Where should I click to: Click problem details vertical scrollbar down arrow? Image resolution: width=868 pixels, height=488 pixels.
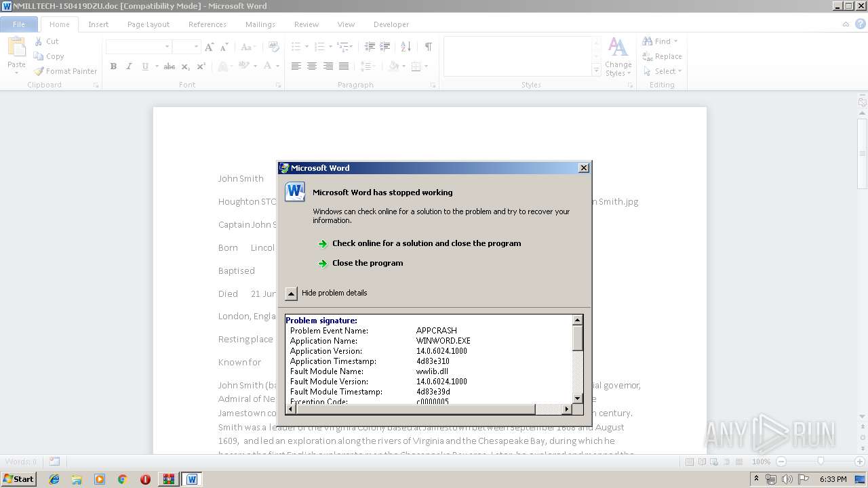(578, 399)
